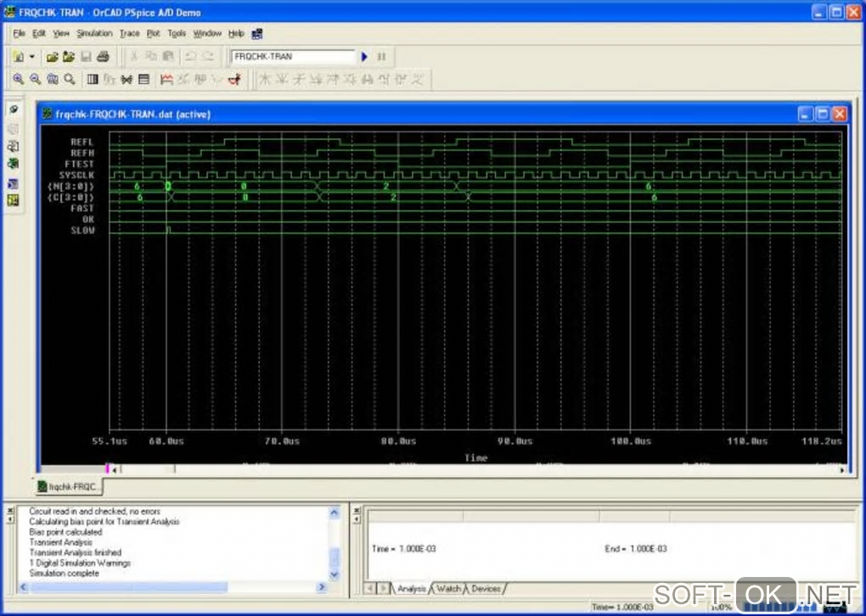Viewport: 866px width, 616px height.
Task: Click the top icon in left sidebar
Action: point(13,109)
